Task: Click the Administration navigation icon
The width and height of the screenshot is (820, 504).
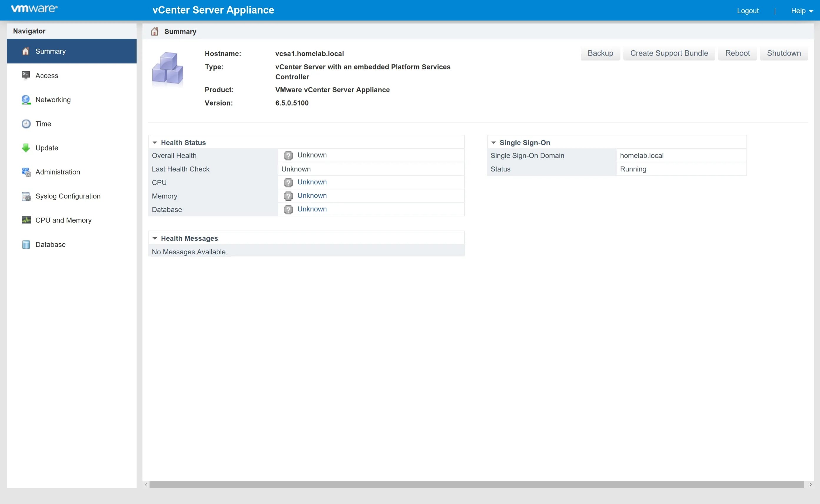Action: tap(26, 171)
